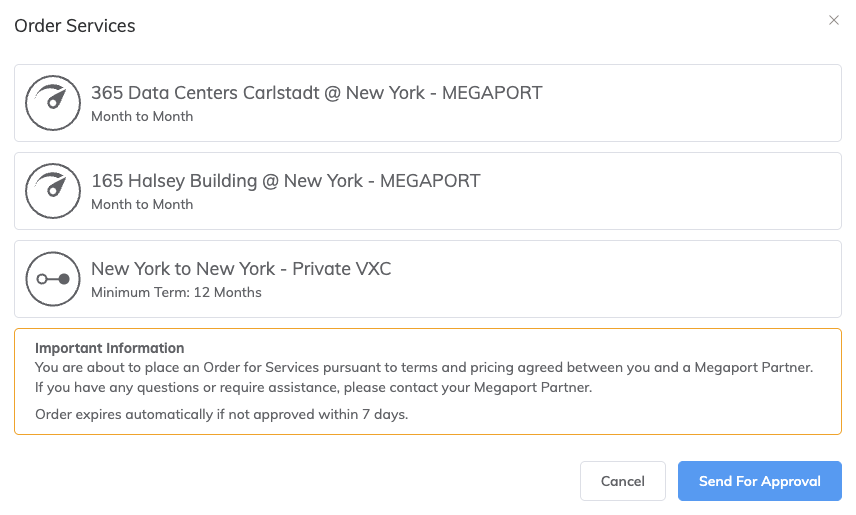Select the 165 Halsey Building title
This screenshot has height=515, width=856.
[x=285, y=181]
